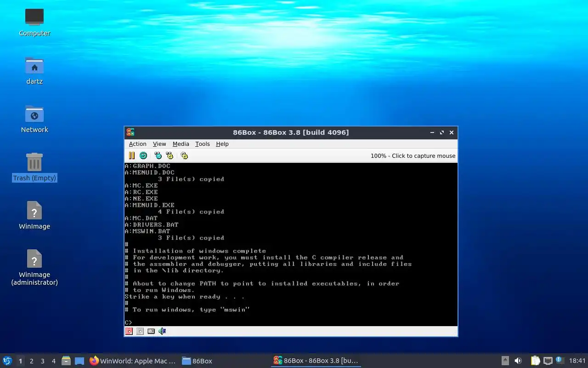
Task: Maximize the 86Box window
Action: (x=442, y=132)
